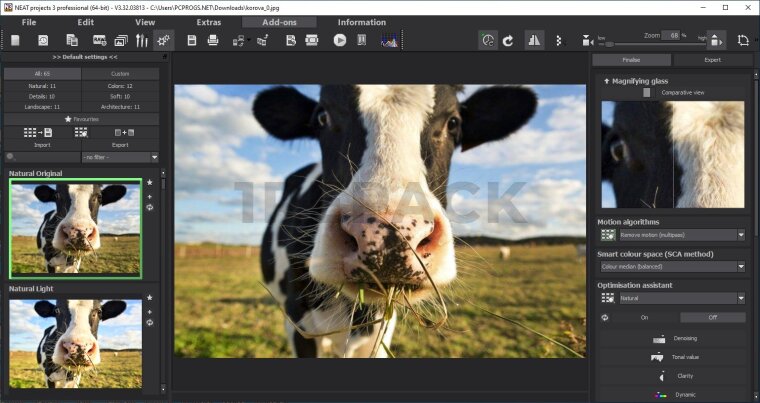Star the Natural Original preset as favourite
The width and height of the screenshot is (760, 403).
click(x=150, y=182)
